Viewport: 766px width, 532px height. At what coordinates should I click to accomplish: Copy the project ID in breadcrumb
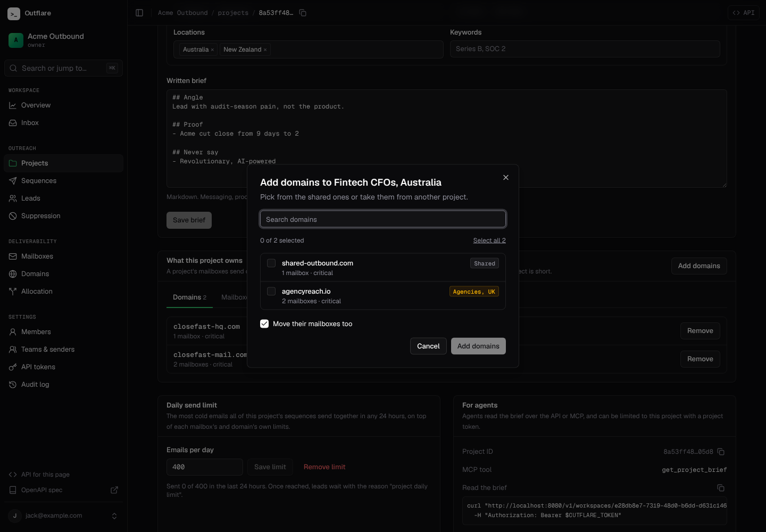click(x=303, y=13)
